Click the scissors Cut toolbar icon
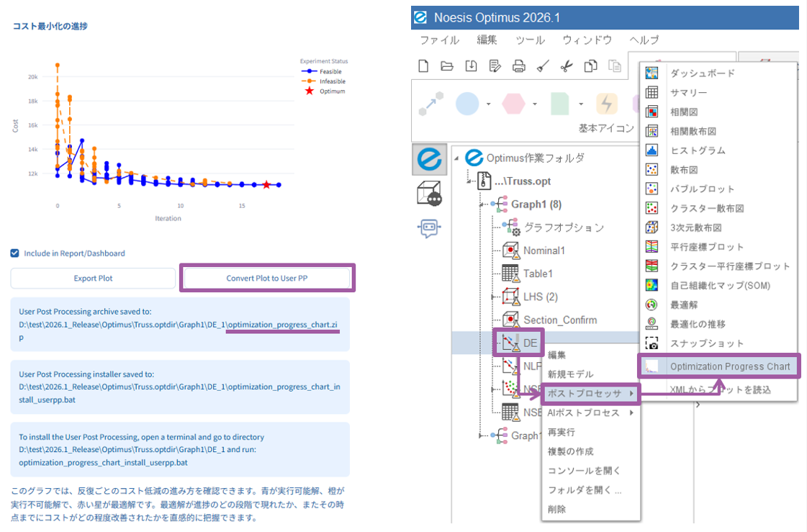 tap(567, 66)
